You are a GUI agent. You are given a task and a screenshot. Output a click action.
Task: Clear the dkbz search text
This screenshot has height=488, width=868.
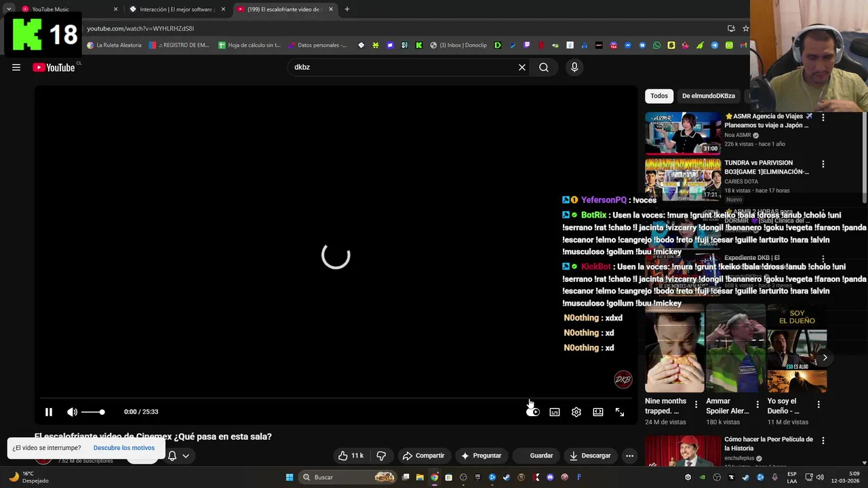pos(522,67)
